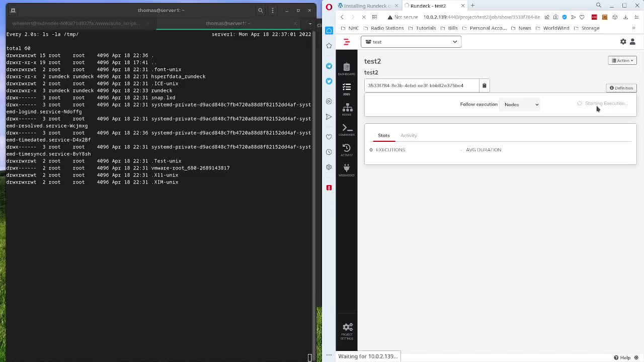
Task: Open the WorldWind bookmarks folder
Action: click(x=552, y=28)
